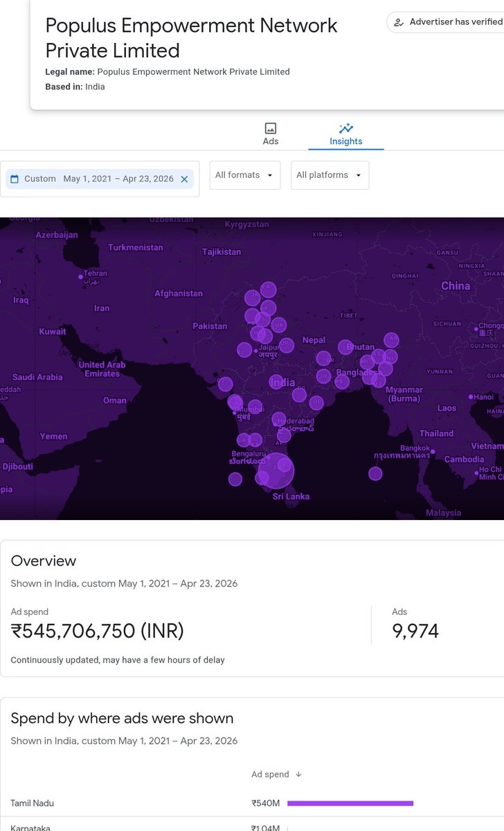
Task: Select the Lakshadweep bubble west of Kerala
Action: (235, 479)
